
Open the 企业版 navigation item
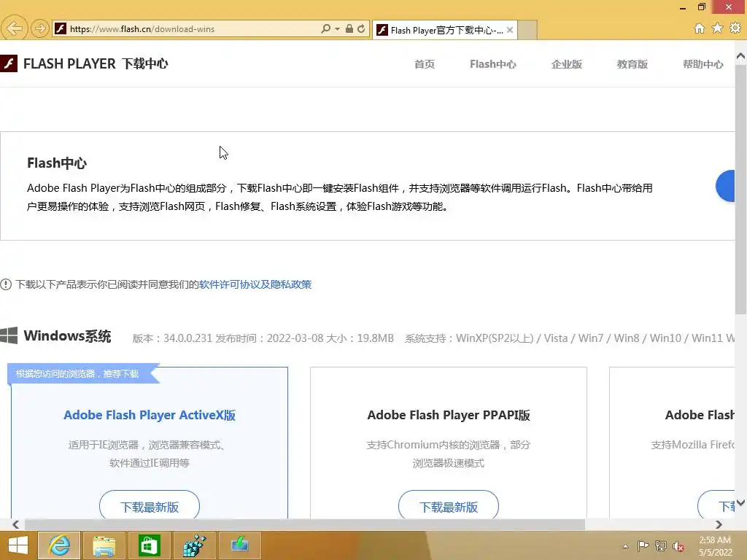coord(567,64)
